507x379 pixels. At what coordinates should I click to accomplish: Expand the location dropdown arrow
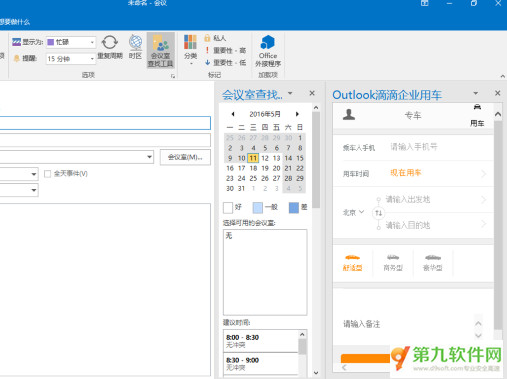pos(149,157)
